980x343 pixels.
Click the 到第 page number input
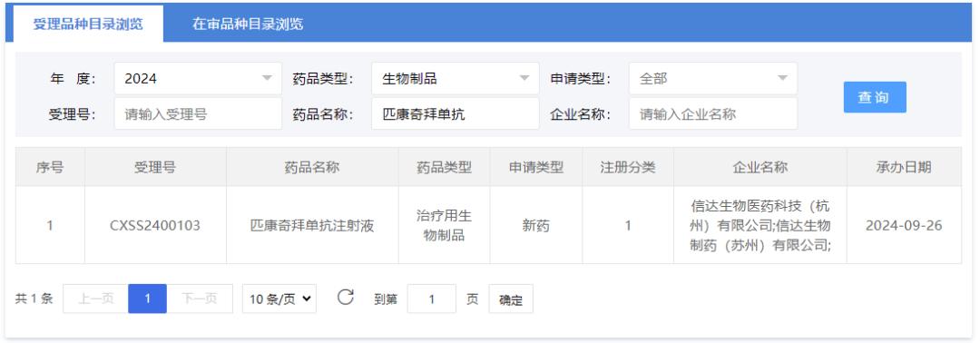[x=431, y=299]
